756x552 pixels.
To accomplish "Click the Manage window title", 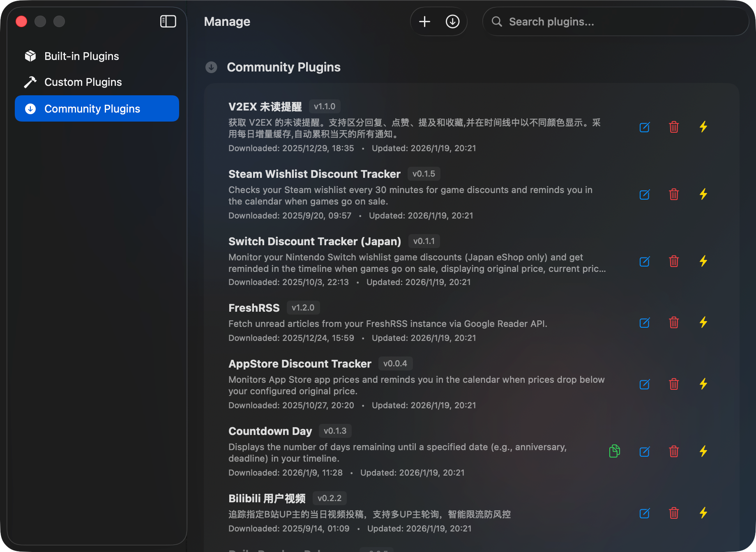I will (x=227, y=21).
